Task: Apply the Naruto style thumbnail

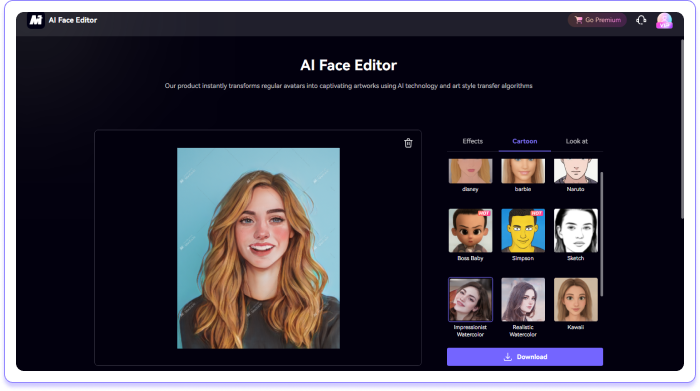Action: (575, 171)
